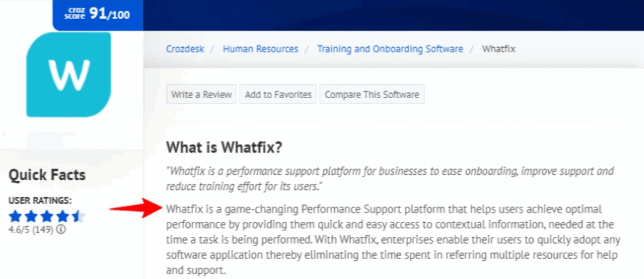
Task: Open Human Resources breadcrumb link
Action: tap(260, 49)
